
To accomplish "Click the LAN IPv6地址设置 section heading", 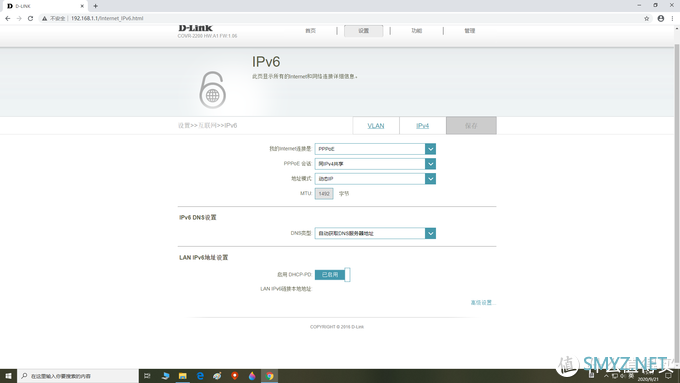I will click(203, 258).
